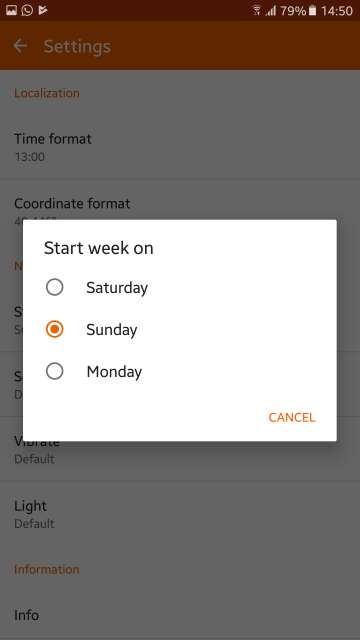The height and width of the screenshot is (640, 360).
Task: Choose the Saturday option label
Action: pos(117,288)
